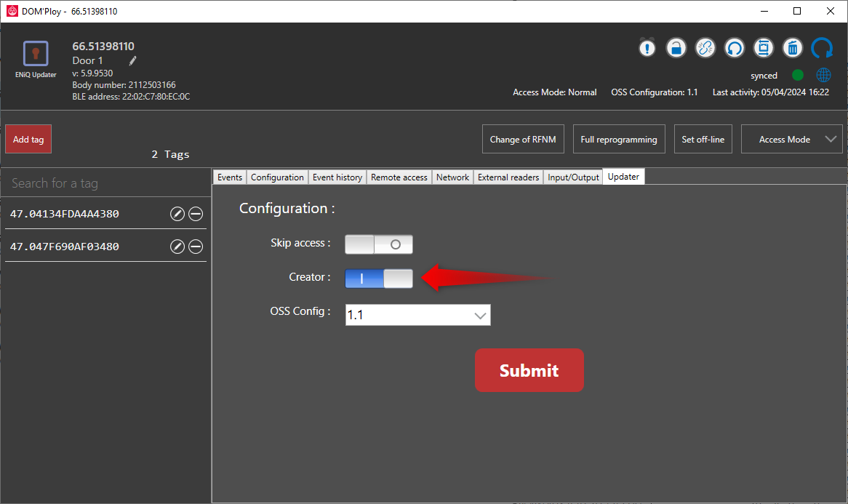848x504 pixels.
Task: Click the large blue refresh arrow
Action: (822, 48)
